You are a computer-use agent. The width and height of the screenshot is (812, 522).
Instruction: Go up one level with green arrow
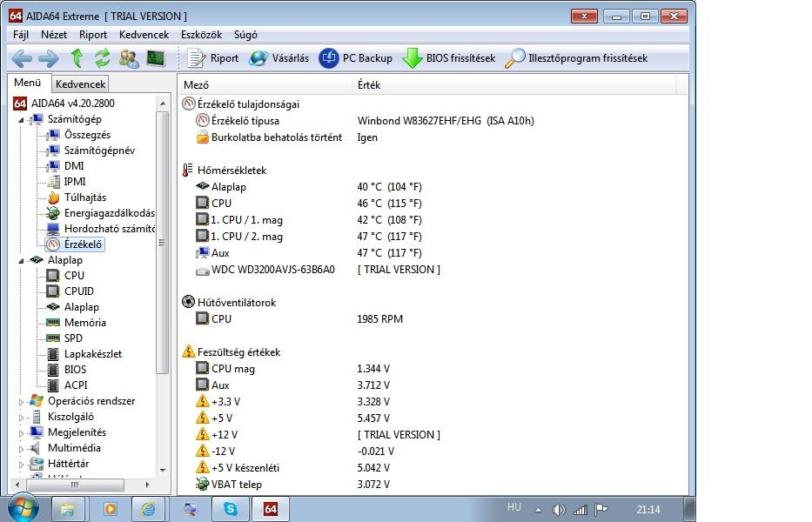77,58
